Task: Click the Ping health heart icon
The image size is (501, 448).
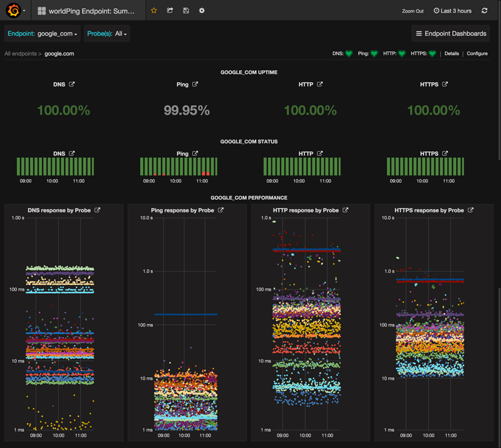Action: click(x=374, y=54)
